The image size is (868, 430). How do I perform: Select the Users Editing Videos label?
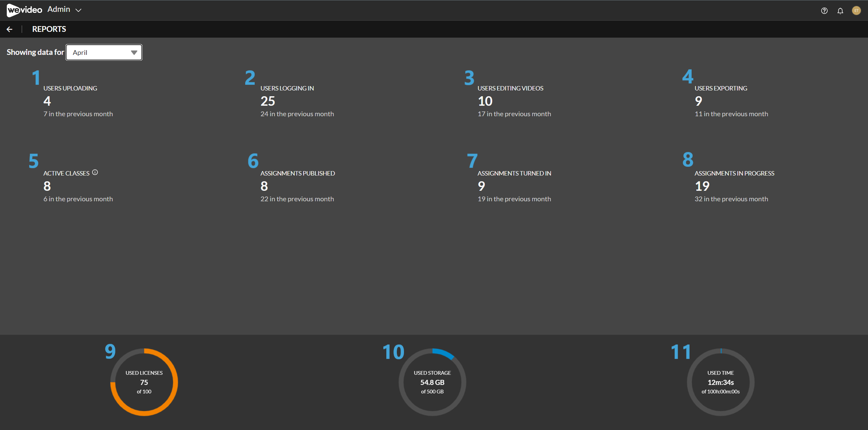pyautogui.click(x=510, y=88)
